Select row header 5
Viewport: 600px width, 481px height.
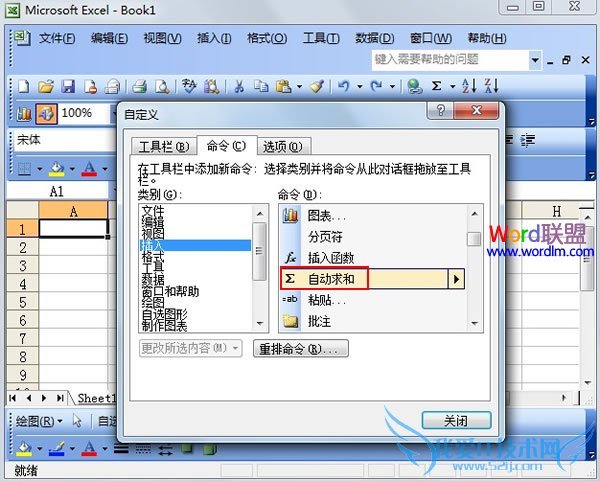23,302
